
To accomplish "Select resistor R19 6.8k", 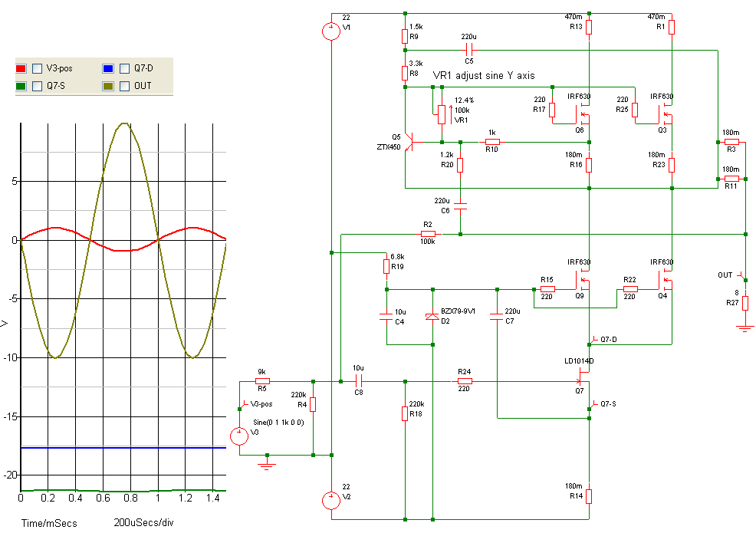I will [386, 266].
